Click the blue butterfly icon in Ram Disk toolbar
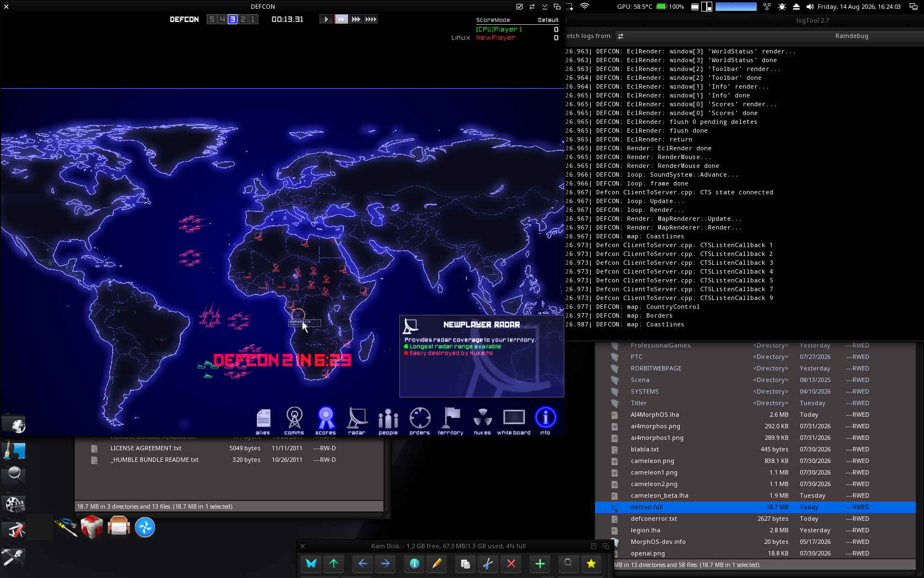924x578 pixels. tap(311, 563)
